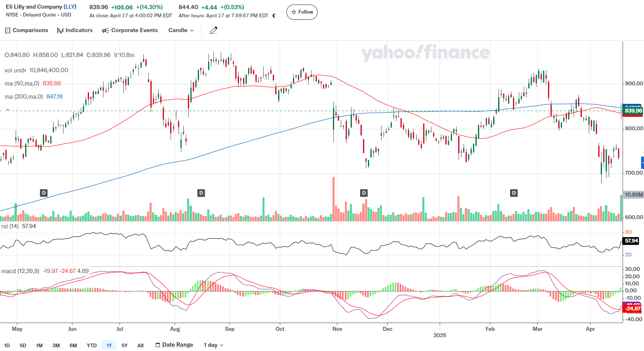Select the All time range
The width and height of the screenshot is (644, 351).
pyautogui.click(x=141, y=345)
